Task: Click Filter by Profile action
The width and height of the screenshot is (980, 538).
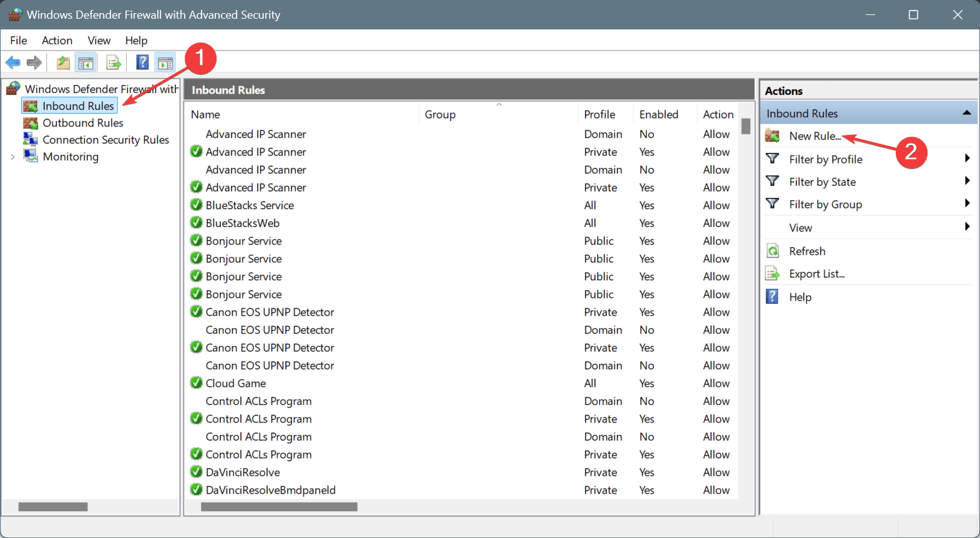Action: (x=826, y=159)
